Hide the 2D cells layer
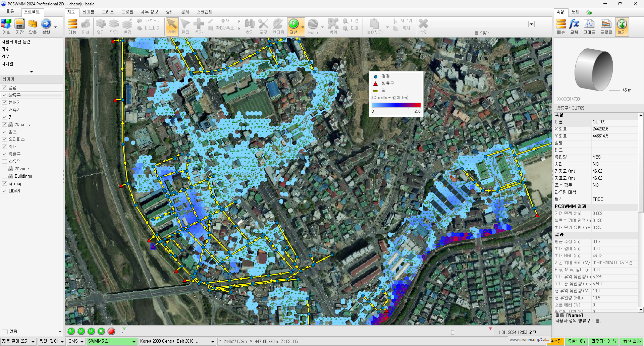The width and height of the screenshot is (644, 346). pos(4,125)
